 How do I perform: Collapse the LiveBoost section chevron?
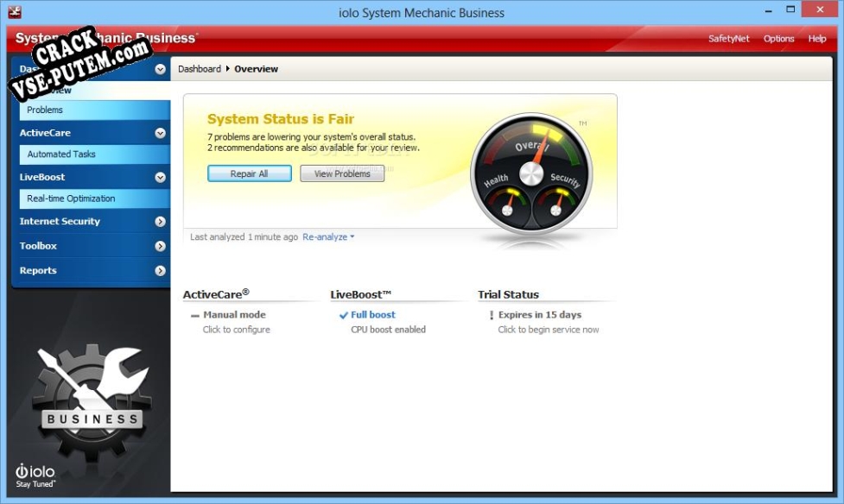(160, 177)
